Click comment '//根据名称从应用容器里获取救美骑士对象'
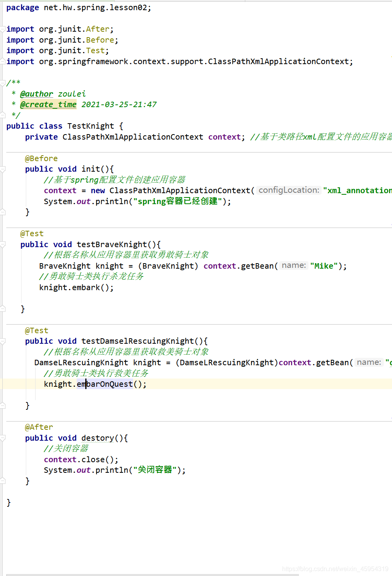 pyautogui.click(x=126, y=352)
